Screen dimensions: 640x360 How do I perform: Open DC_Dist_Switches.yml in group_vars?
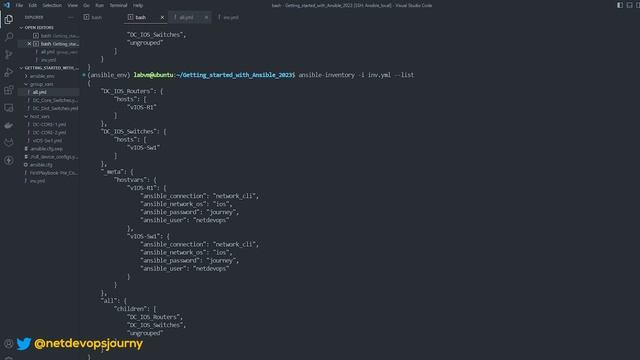click(x=55, y=109)
